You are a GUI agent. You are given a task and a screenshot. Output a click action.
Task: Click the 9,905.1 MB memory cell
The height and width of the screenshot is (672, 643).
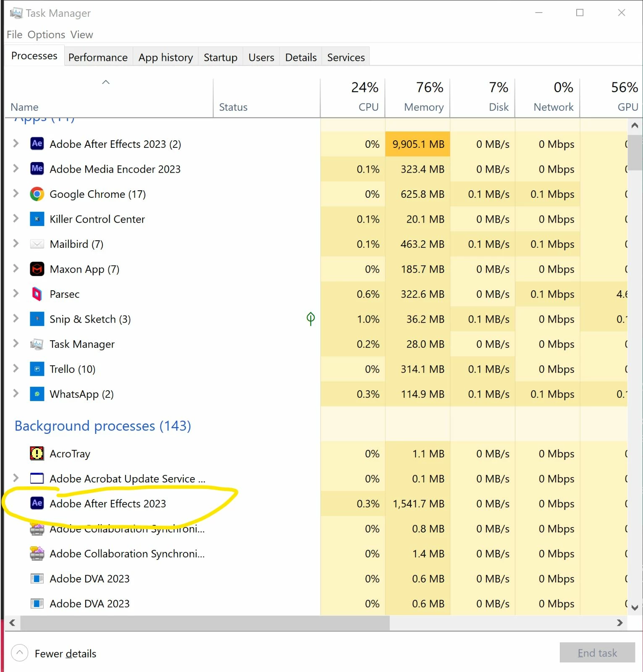pos(417,144)
